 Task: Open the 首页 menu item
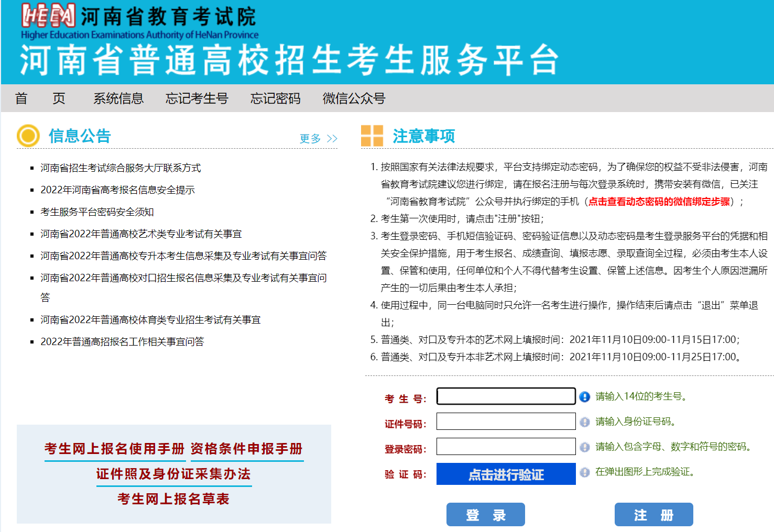pyautogui.click(x=40, y=98)
